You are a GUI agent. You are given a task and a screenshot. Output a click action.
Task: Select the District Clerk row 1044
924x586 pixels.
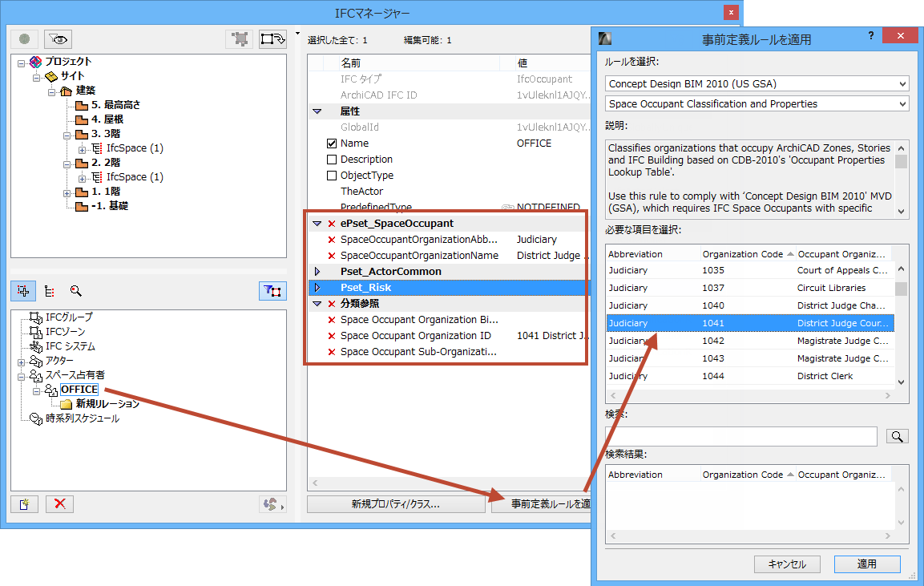click(x=750, y=376)
